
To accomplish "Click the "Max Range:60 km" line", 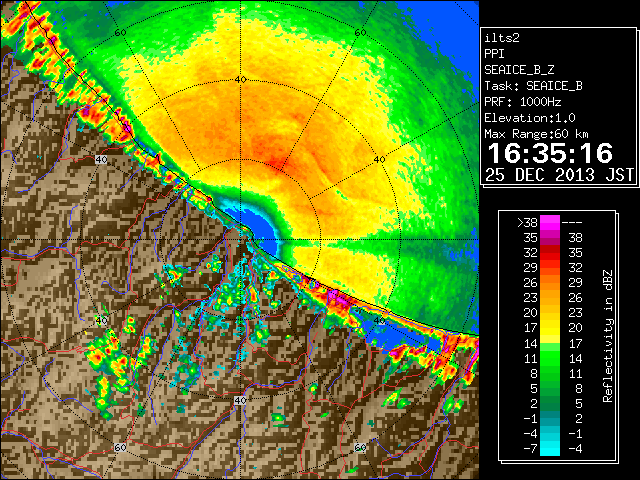I will [x=536, y=134].
